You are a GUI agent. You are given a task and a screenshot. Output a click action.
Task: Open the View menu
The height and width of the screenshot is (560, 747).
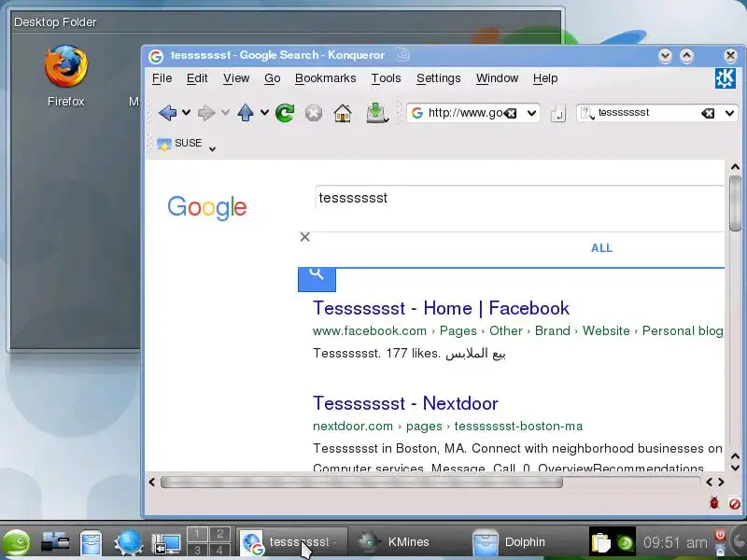point(236,78)
